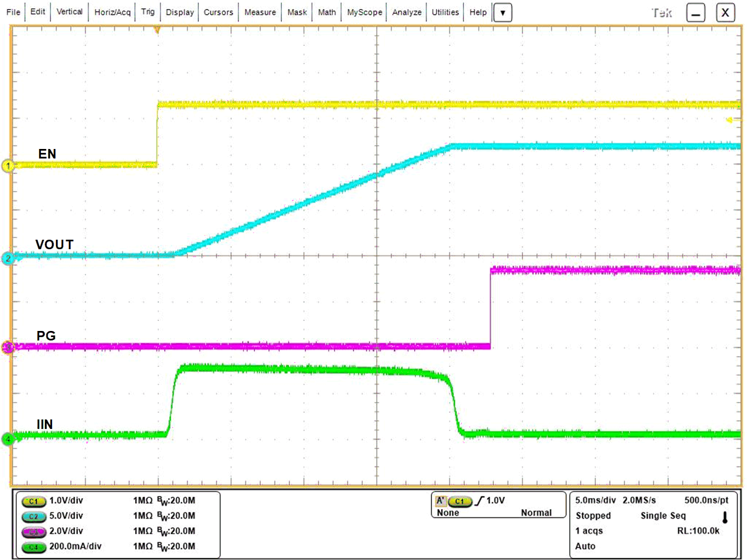Open the Normal trigger mode selector

tap(536, 512)
